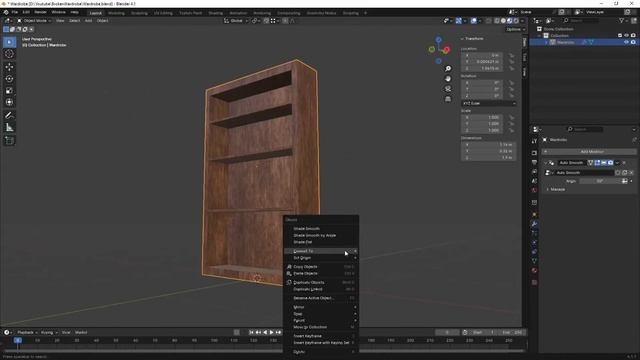
Task: Open the Add menu in viewport header
Action: pos(88,20)
